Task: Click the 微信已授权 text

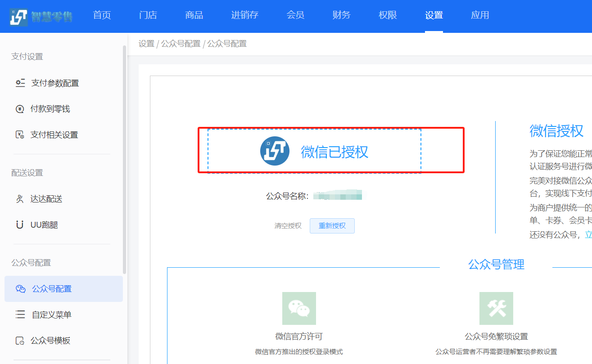Action: [x=334, y=152]
